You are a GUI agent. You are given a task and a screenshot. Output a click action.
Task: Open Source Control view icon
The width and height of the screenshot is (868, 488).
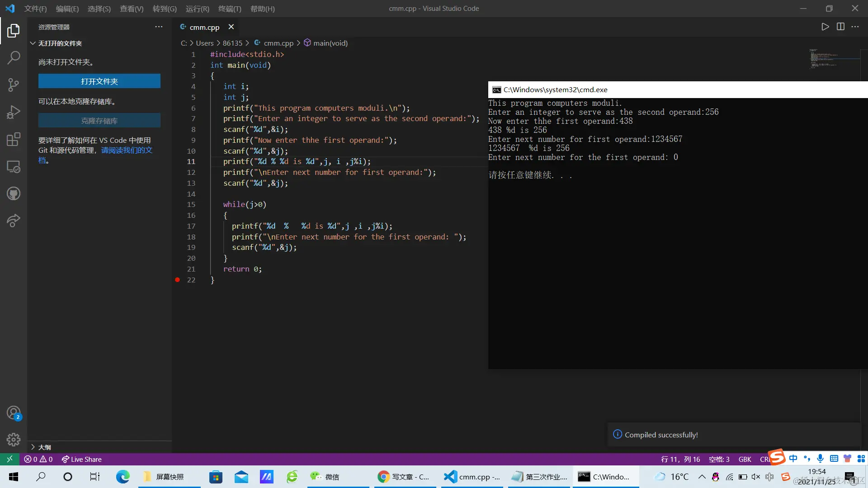[14, 85]
